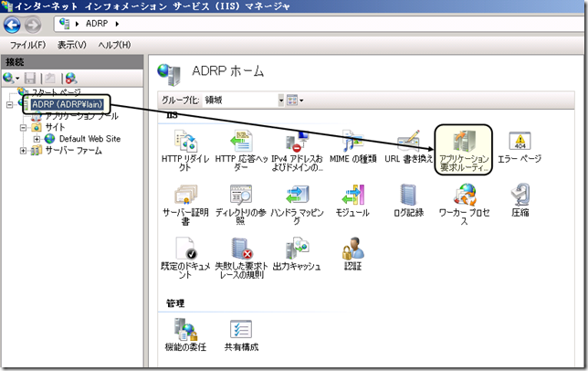Open the 共有構成 management feature

(x=241, y=335)
